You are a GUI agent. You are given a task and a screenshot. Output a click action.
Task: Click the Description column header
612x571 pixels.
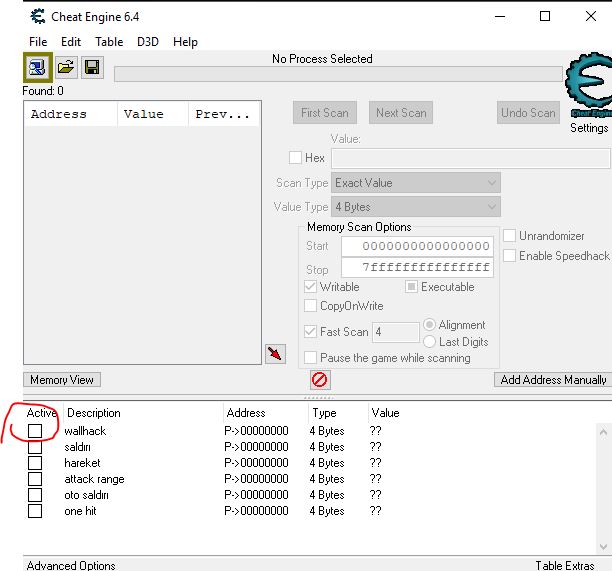(x=143, y=413)
